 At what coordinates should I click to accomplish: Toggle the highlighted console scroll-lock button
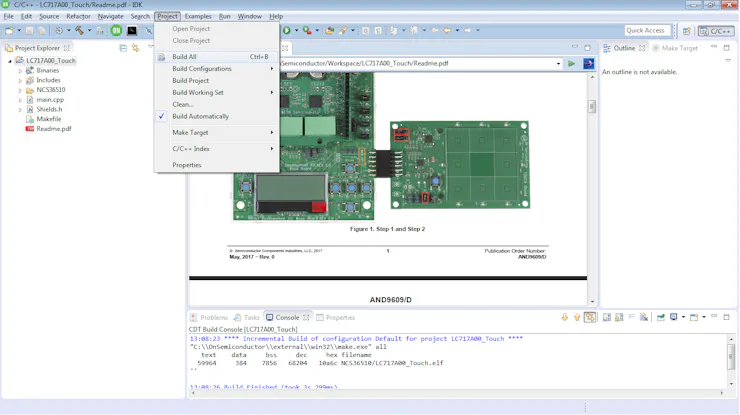pyautogui.click(x=590, y=317)
